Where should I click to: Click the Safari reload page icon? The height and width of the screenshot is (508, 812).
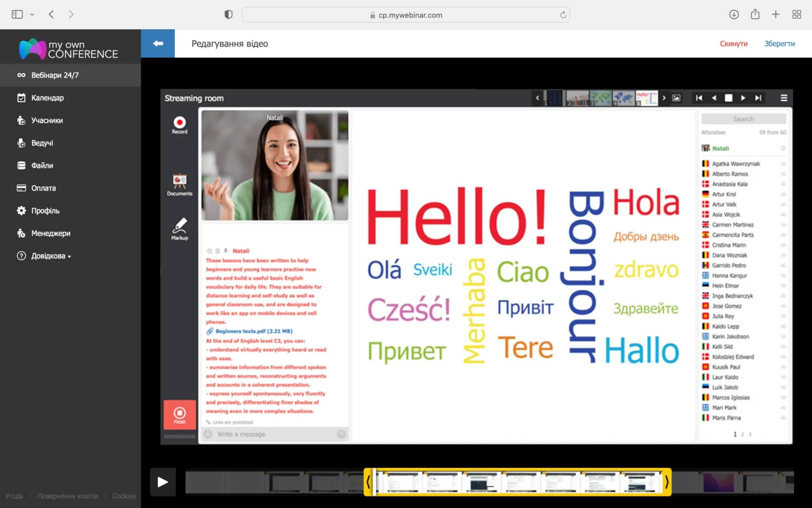563,15
